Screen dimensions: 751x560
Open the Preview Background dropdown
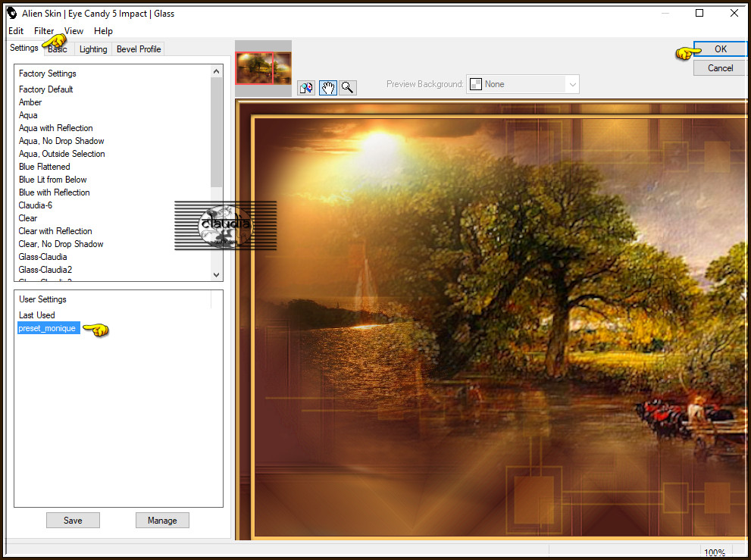click(x=523, y=84)
